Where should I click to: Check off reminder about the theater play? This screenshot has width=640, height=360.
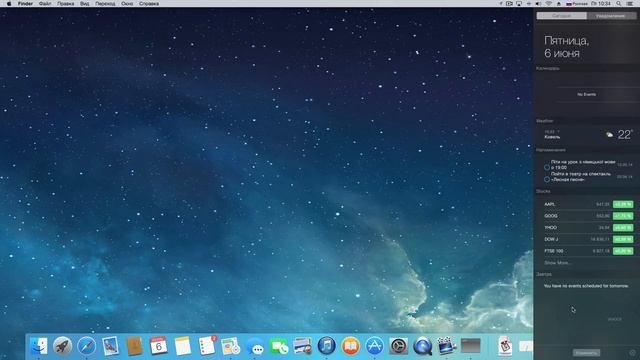click(547, 179)
